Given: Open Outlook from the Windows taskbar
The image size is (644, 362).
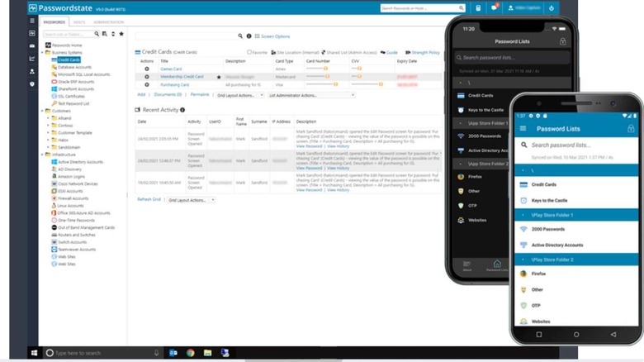Looking at the screenshot, I should (x=173, y=353).
